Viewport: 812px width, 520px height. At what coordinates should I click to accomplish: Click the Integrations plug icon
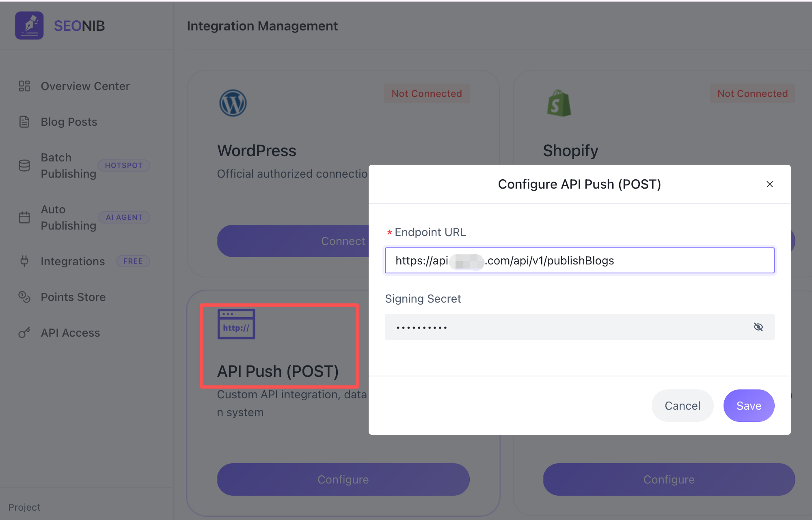24,261
